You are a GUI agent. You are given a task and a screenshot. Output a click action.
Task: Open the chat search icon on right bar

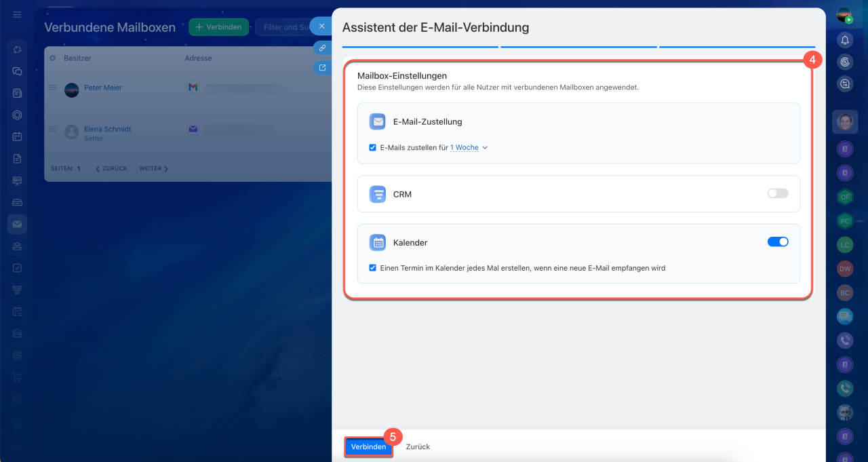coord(845,84)
